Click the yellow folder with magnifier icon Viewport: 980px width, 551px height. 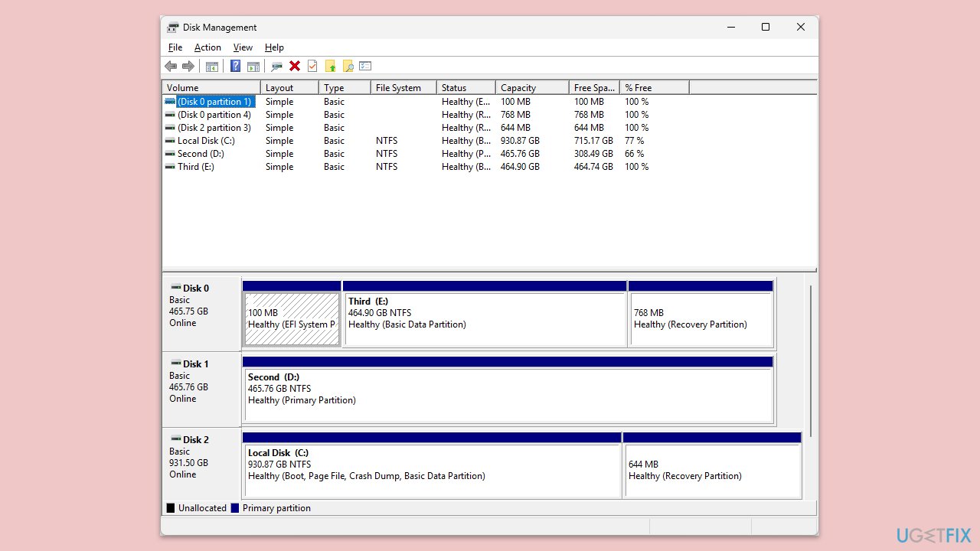tap(348, 67)
